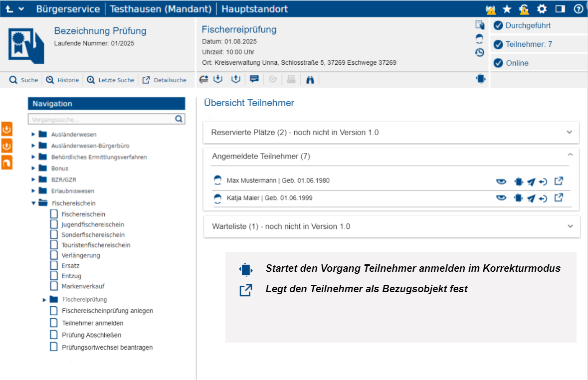Click the speech bubble comment icon
The width and height of the screenshot is (588, 380).
click(254, 79)
